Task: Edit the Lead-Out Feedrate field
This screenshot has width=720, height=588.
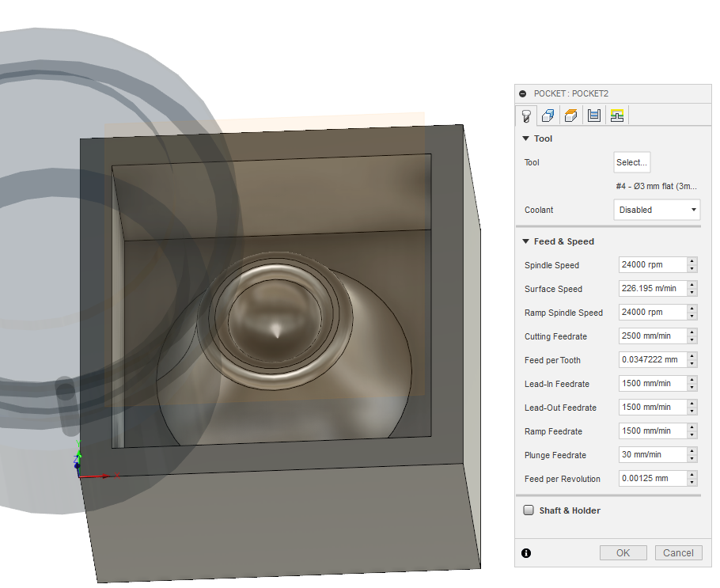Action: [x=653, y=407]
